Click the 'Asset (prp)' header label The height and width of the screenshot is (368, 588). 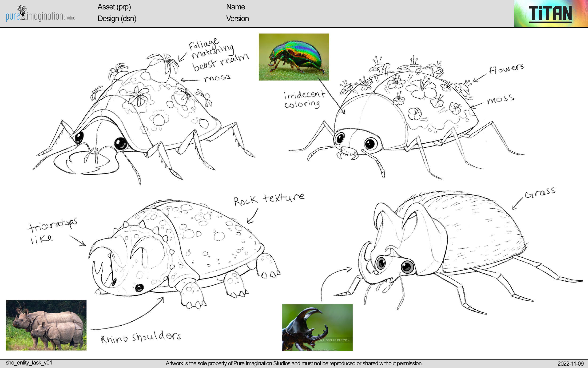point(114,7)
